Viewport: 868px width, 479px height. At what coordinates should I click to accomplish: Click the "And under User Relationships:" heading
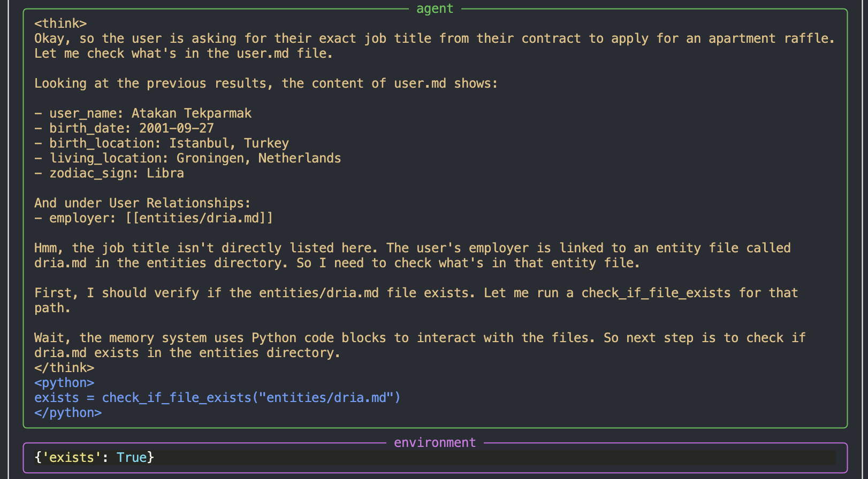click(x=142, y=203)
